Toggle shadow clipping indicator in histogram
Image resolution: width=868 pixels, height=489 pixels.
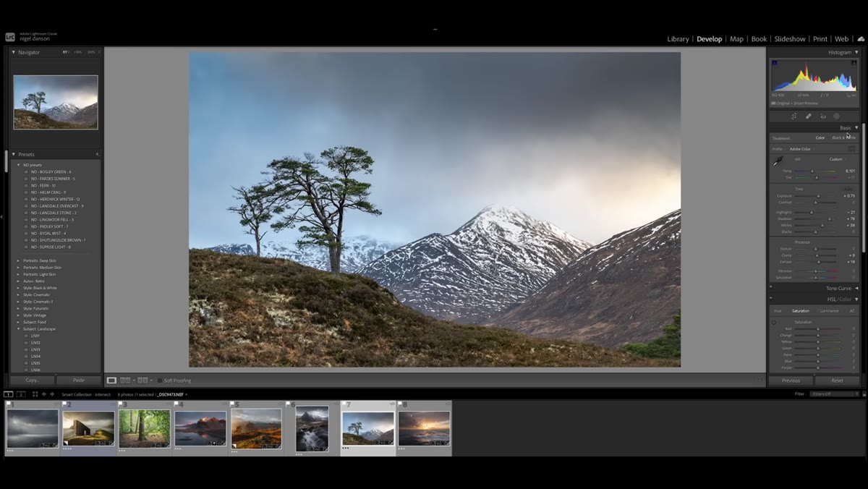click(x=775, y=63)
